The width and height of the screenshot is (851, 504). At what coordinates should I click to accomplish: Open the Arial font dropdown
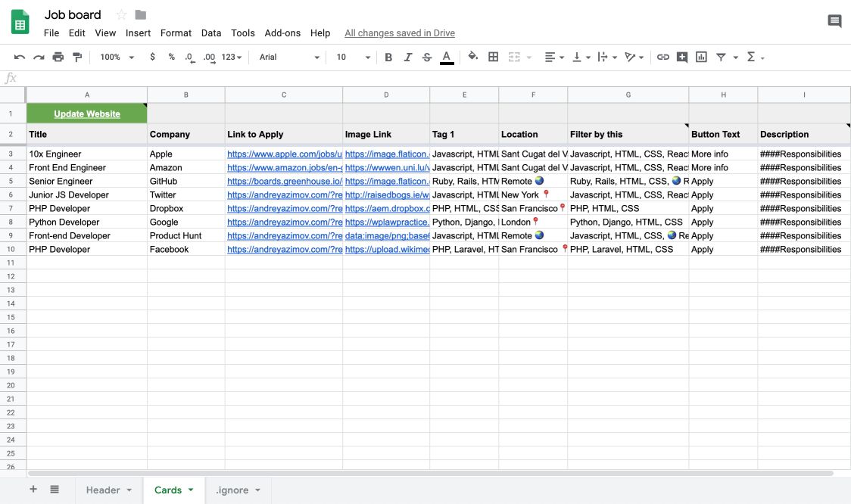pyautogui.click(x=289, y=58)
